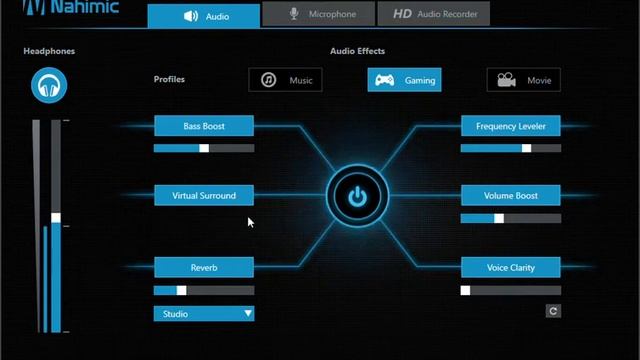Toggle the Virtual Surround effect
Screen dimensions: 640x360
tap(204, 195)
